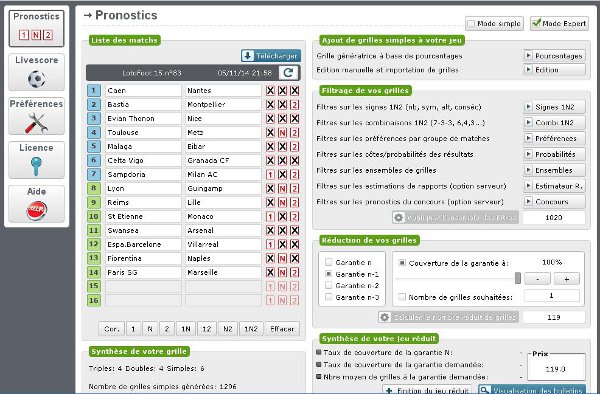
Task: Toggle sign 1 for Espa.Barcelone–Villarreal
Action: coord(270,244)
